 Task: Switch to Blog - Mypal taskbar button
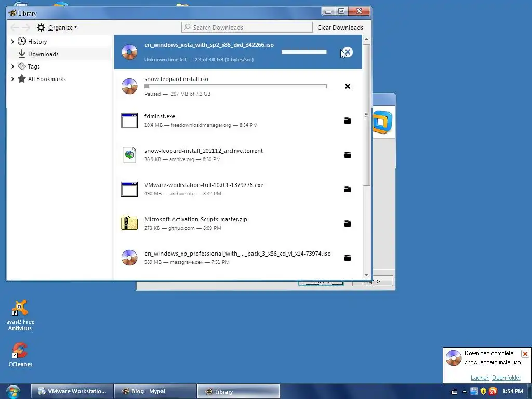(x=155, y=392)
